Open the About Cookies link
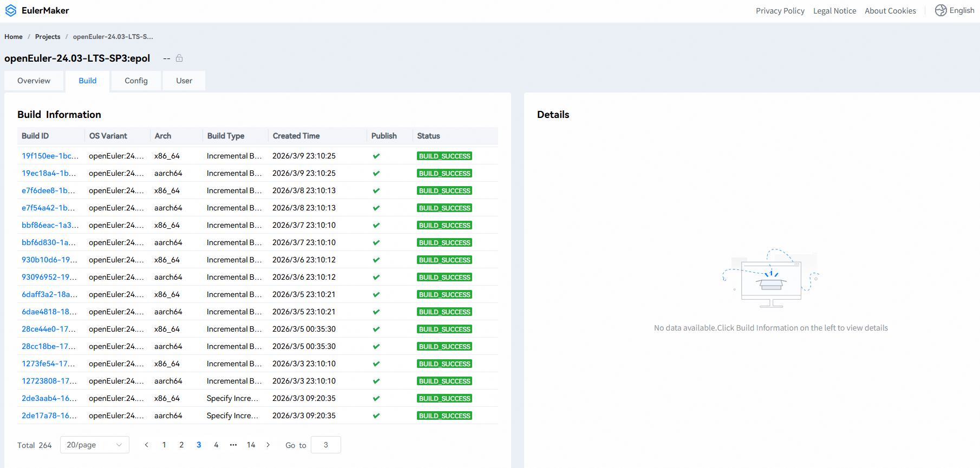 click(x=891, y=11)
